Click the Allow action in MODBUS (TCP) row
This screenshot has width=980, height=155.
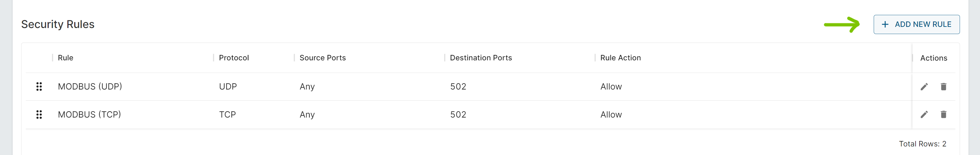611,114
